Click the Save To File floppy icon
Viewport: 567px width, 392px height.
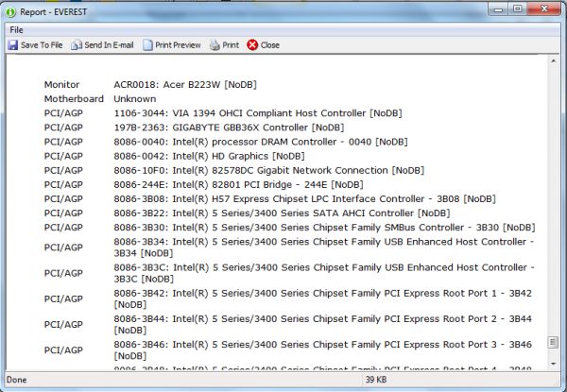pos(13,45)
